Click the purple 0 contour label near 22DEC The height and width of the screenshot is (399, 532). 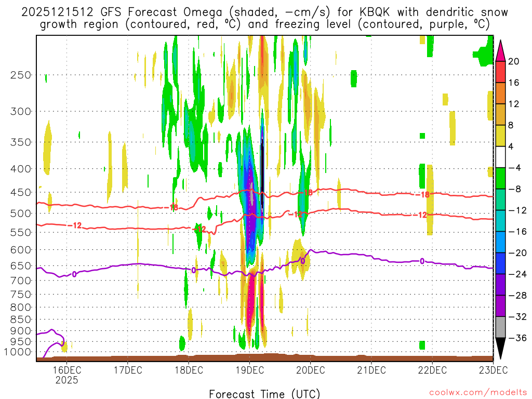[422, 261]
